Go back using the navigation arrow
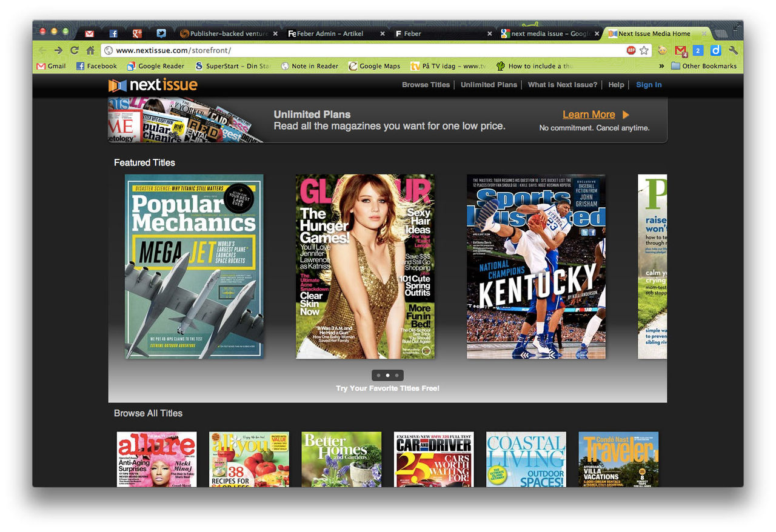Screen dimensions: 776x532 click(x=41, y=50)
